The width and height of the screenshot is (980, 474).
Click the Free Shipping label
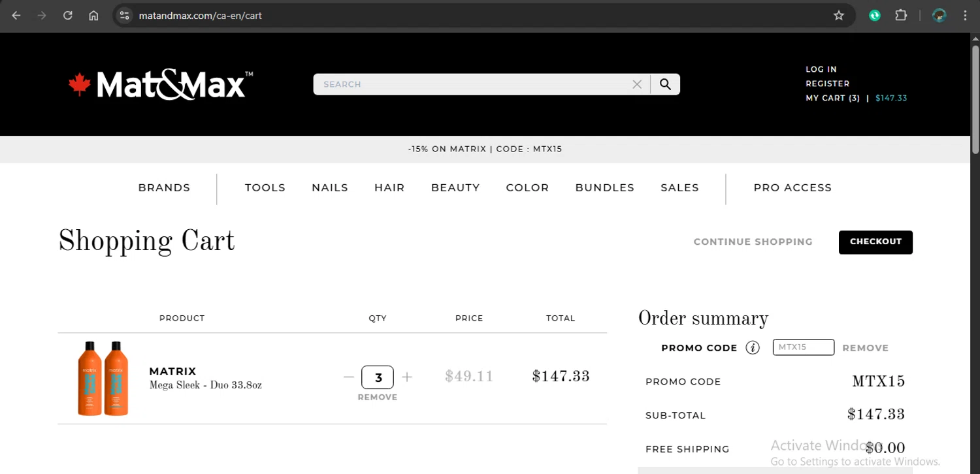coord(687,449)
